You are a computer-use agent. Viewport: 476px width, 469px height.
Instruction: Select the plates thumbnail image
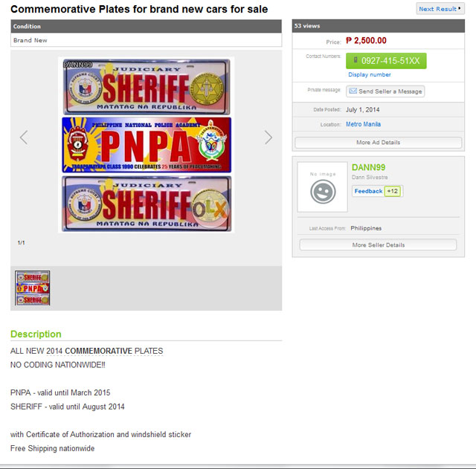click(33, 288)
